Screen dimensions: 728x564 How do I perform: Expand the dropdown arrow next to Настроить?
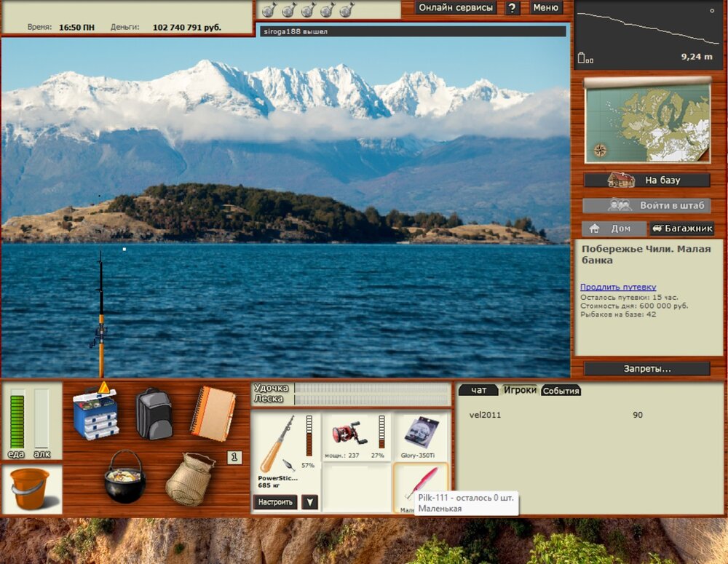point(310,502)
